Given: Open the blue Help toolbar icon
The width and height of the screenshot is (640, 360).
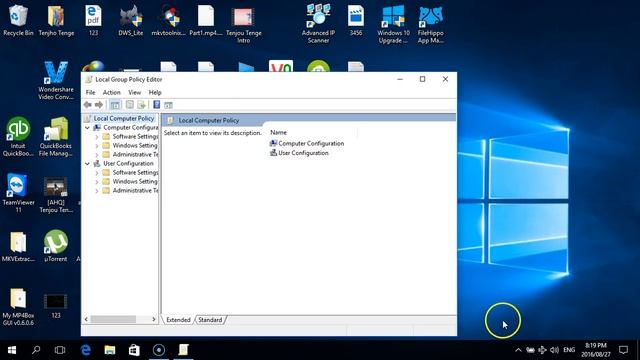Looking at the screenshot, I should pos(156,105).
